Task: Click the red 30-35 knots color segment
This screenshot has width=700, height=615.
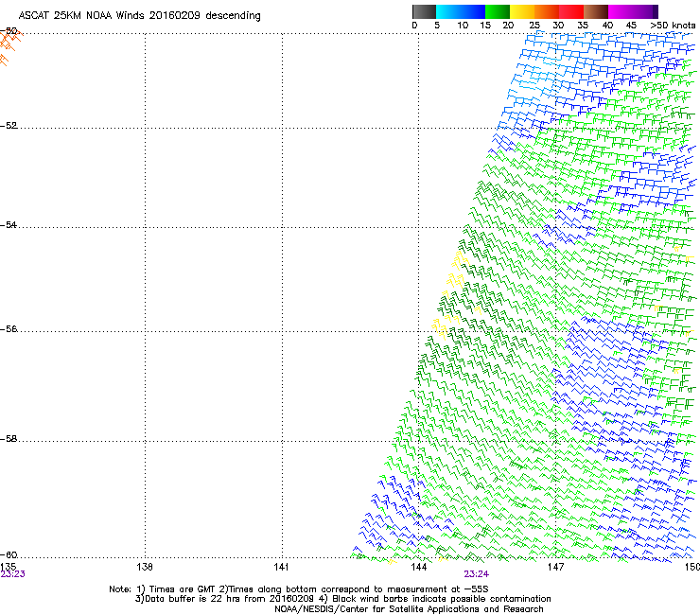Action: (571, 11)
